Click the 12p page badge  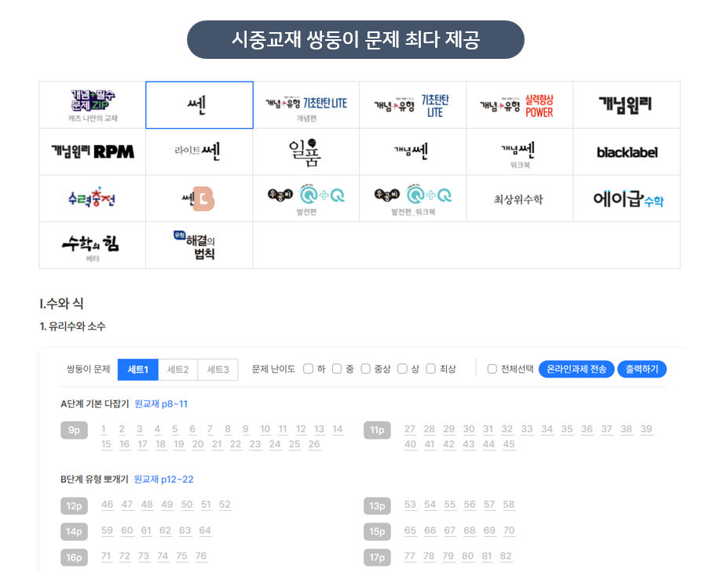pos(75,505)
